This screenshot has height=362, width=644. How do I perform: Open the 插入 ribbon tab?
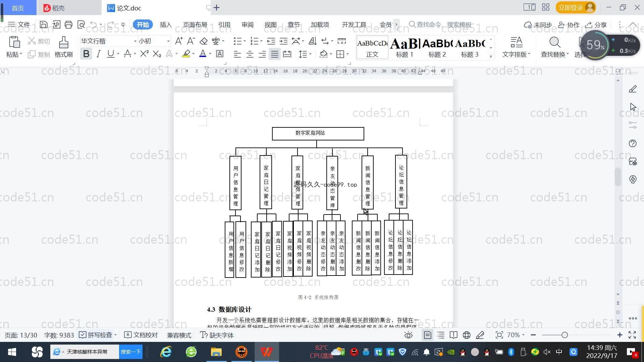(x=166, y=25)
